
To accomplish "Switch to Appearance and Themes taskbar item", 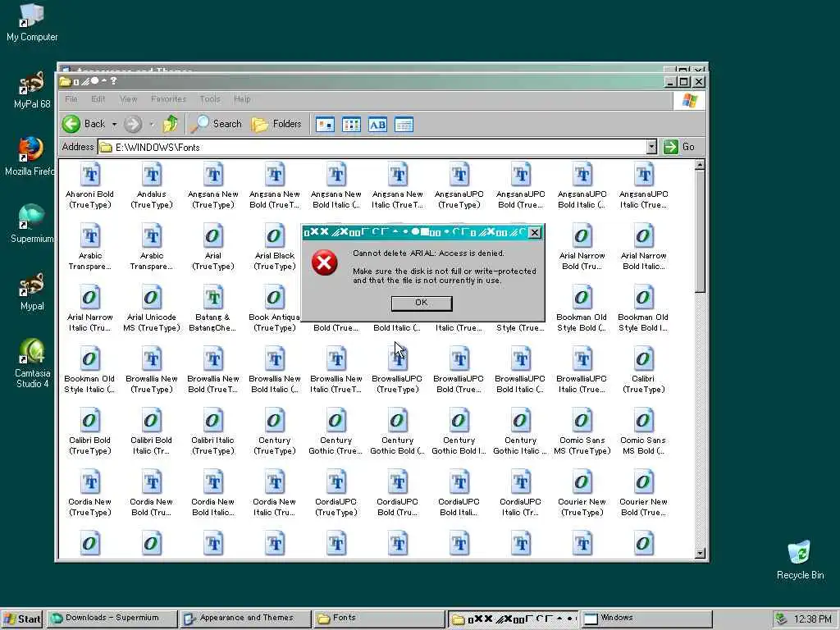I will pyautogui.click(x=246, y=619).
